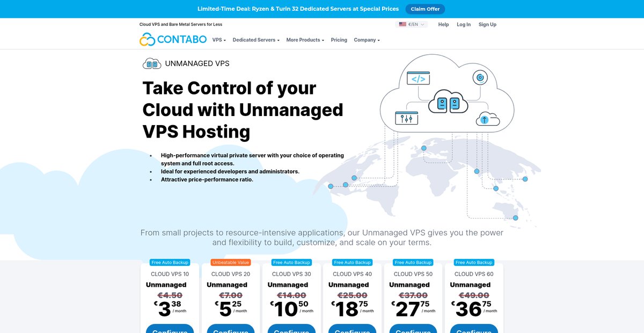Click the Claim Offer button
This screenshot has width=644, height=333.
click(425, 9)
